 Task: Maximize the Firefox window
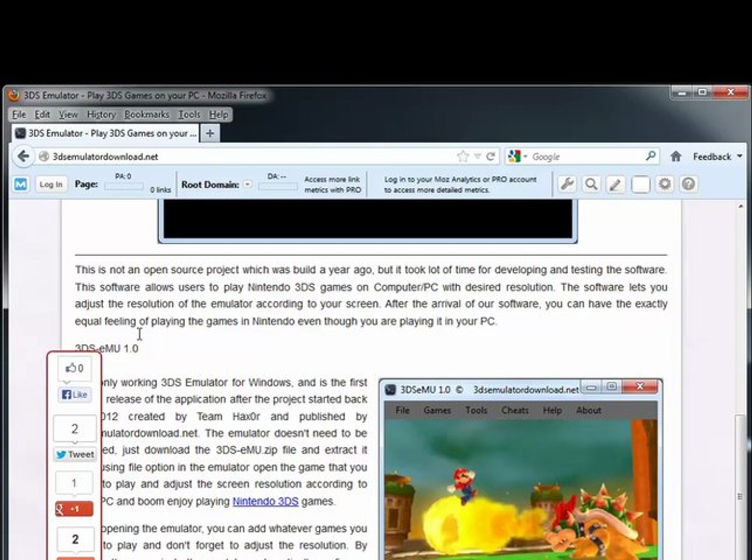(x=702, y=93)
